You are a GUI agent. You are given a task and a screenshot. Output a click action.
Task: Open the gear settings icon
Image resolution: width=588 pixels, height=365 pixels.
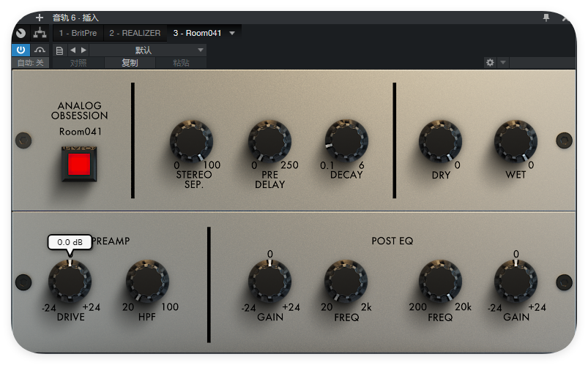click(x=490, y=62)
